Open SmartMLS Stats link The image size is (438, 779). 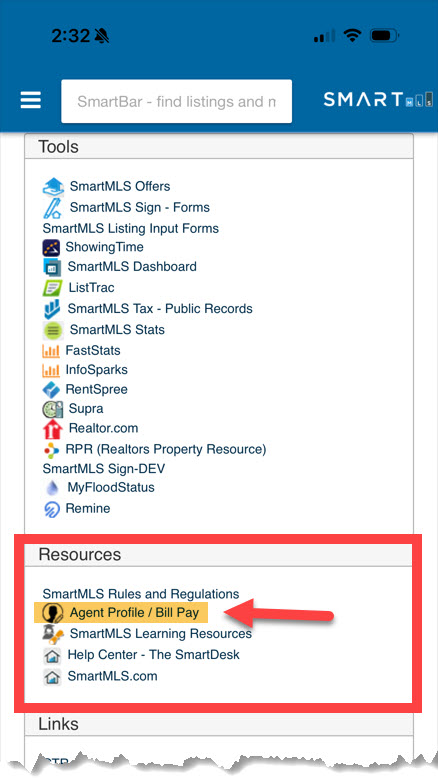(x=117, y=329)
